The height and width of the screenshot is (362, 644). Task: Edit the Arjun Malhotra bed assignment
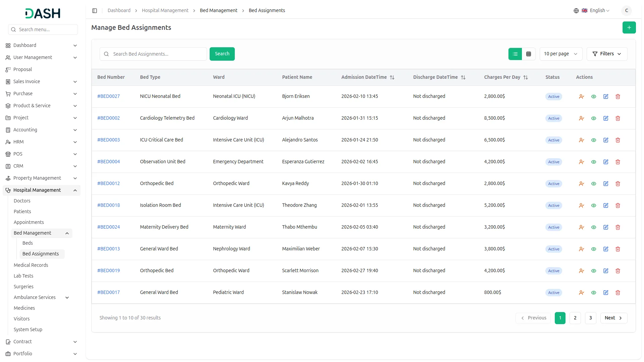click(605, 118)
